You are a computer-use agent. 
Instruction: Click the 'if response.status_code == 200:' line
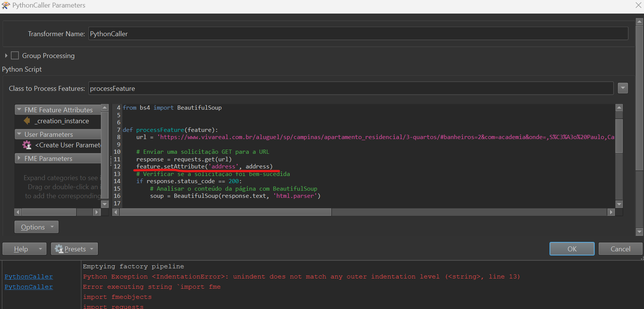(189, 181)
